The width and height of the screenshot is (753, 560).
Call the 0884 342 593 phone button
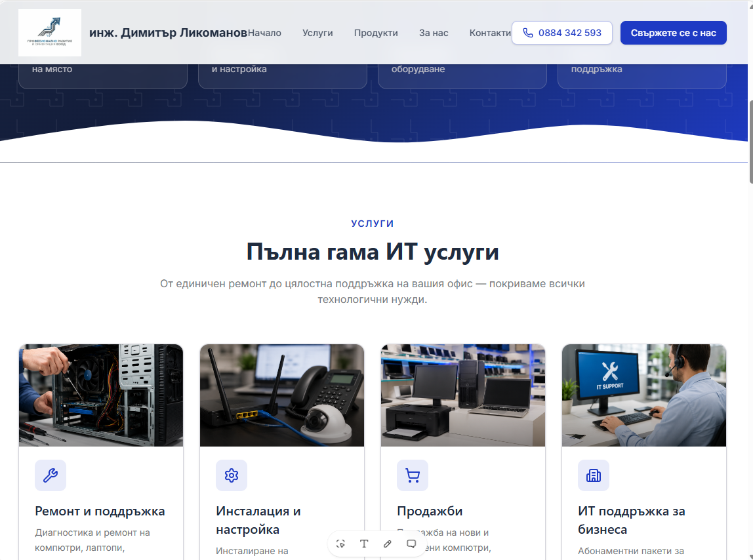562,33
